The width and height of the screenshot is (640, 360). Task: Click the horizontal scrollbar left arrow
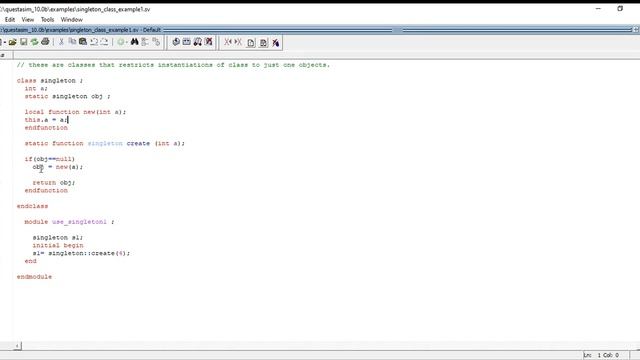[18, 346]
